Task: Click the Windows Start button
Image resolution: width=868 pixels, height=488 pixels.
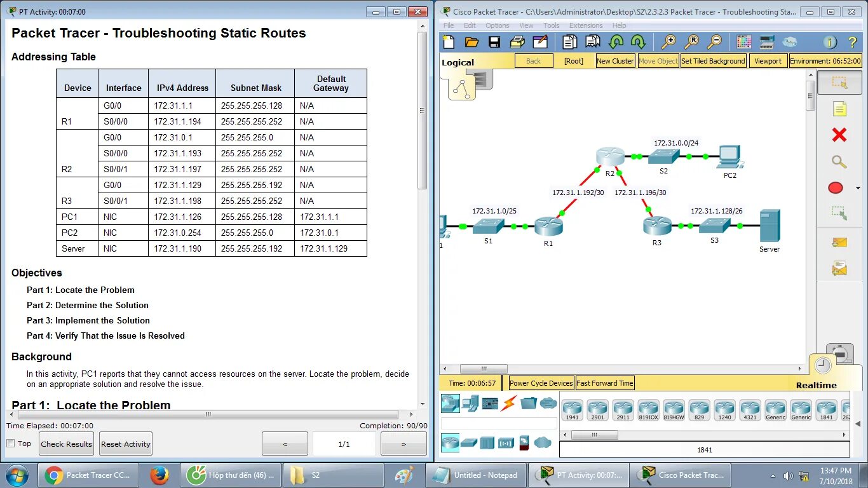Action: 17,475
